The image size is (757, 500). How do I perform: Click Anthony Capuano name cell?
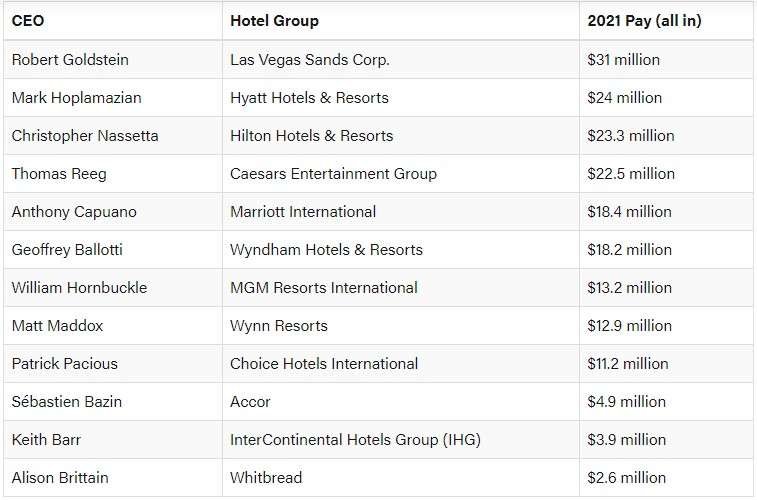113,212
